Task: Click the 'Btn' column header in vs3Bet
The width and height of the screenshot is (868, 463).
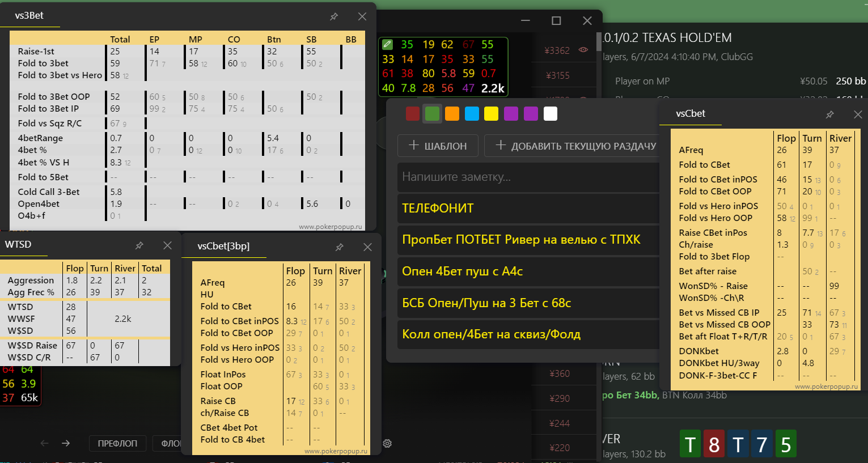Action: click(274, 40)
